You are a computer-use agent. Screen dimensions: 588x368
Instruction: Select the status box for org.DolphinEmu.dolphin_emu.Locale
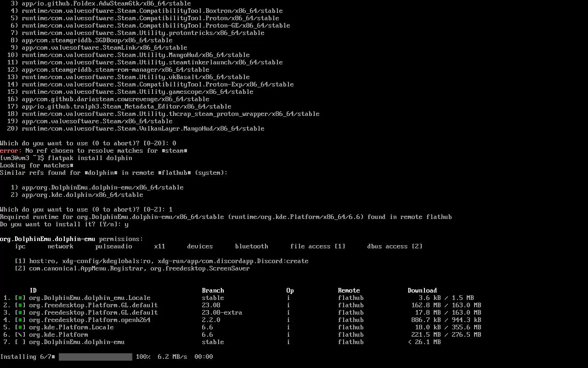(20, 298)
